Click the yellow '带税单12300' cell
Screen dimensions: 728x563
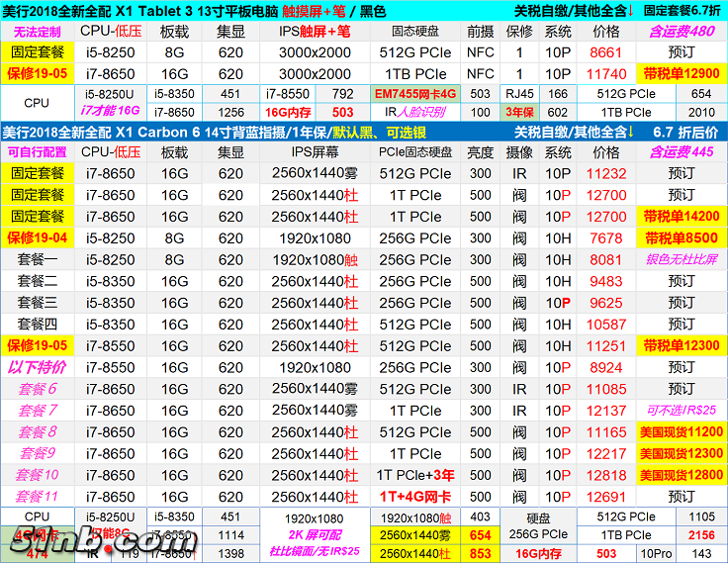(x=682, y=345)
